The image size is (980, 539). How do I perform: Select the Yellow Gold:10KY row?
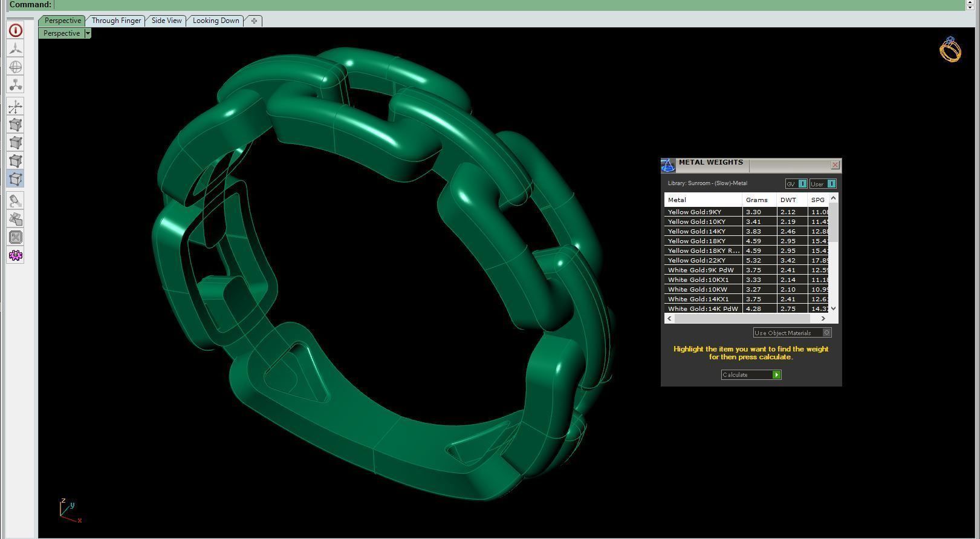click(747, 221)
